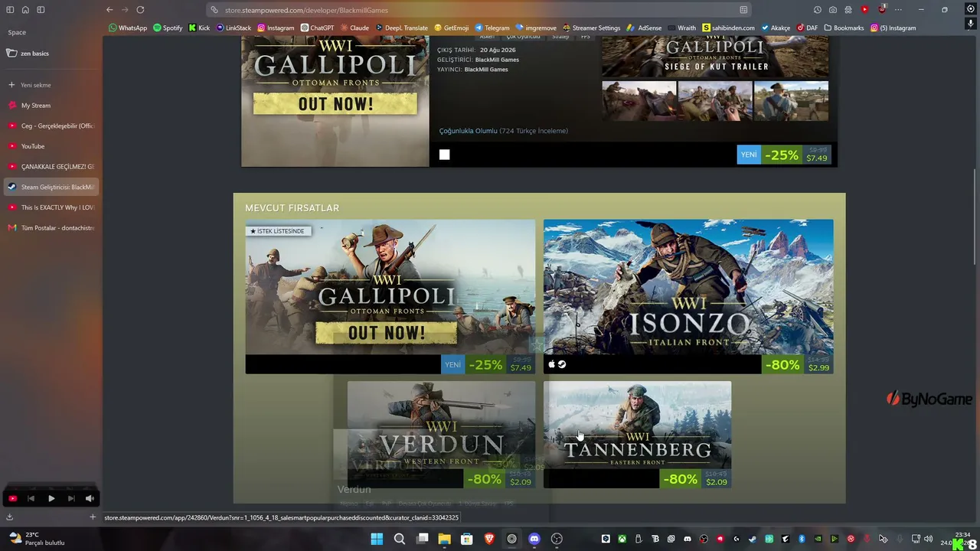980x551 pixels.
Task: Open the LinkStack bookmark
Action: coord(234,28)
